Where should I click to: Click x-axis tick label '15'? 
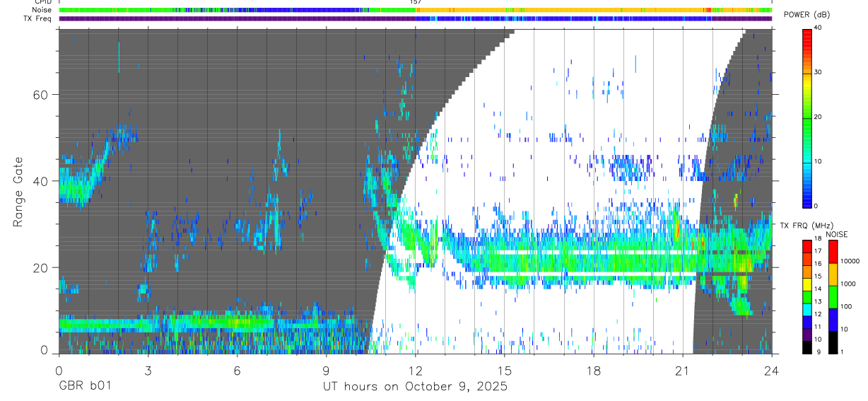505,371
